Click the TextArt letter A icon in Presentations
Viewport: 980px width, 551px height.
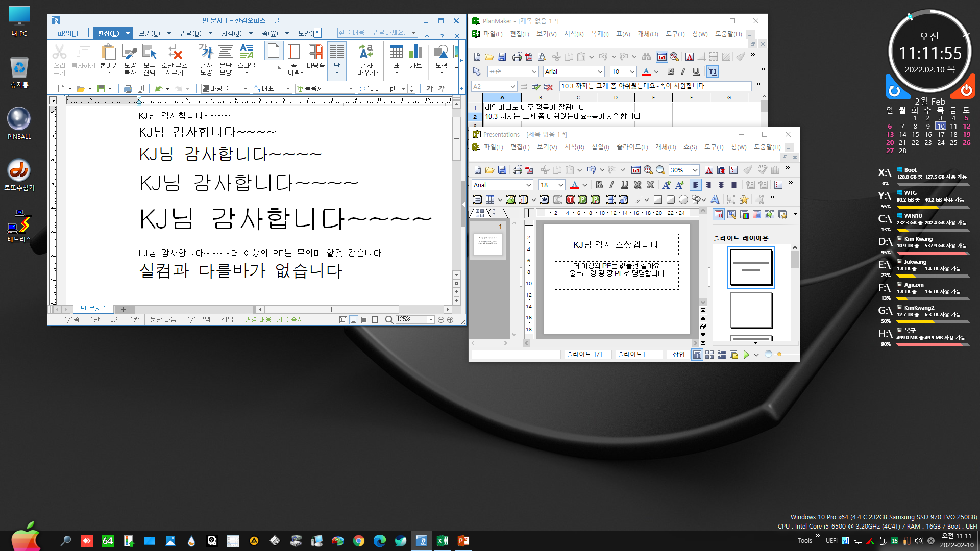pyautogui.click(x=715, y=199)
